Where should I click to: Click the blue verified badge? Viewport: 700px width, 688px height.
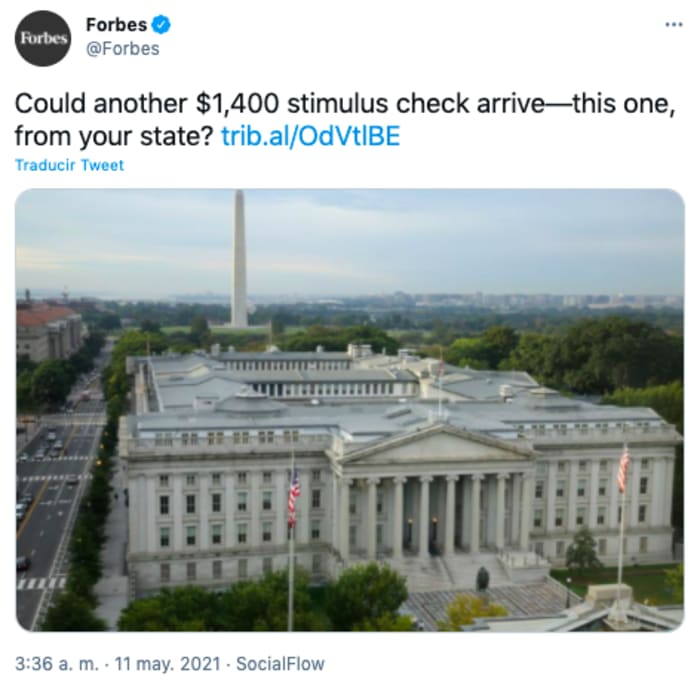tap(161, 25)
